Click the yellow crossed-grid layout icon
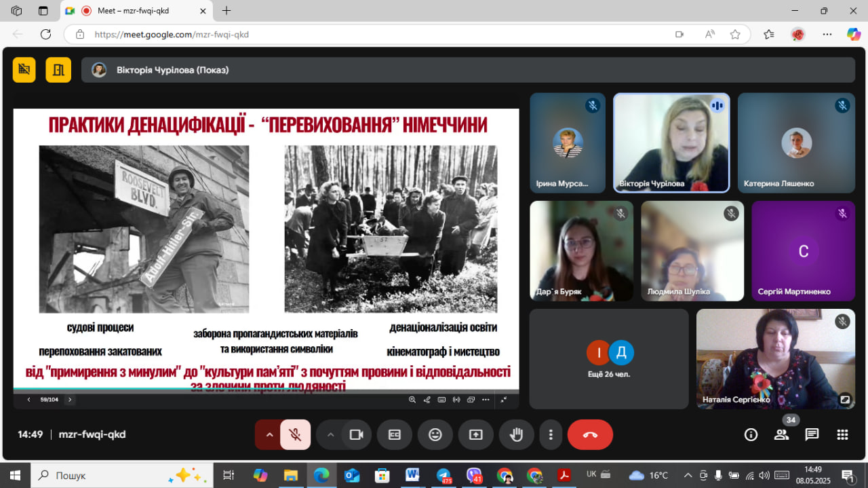Viewport: 868px width, 488px height. [24, 69]
